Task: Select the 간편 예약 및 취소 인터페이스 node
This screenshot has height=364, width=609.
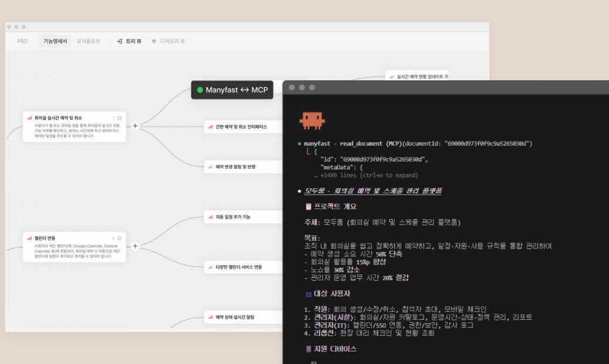Action: pos(243,127)
